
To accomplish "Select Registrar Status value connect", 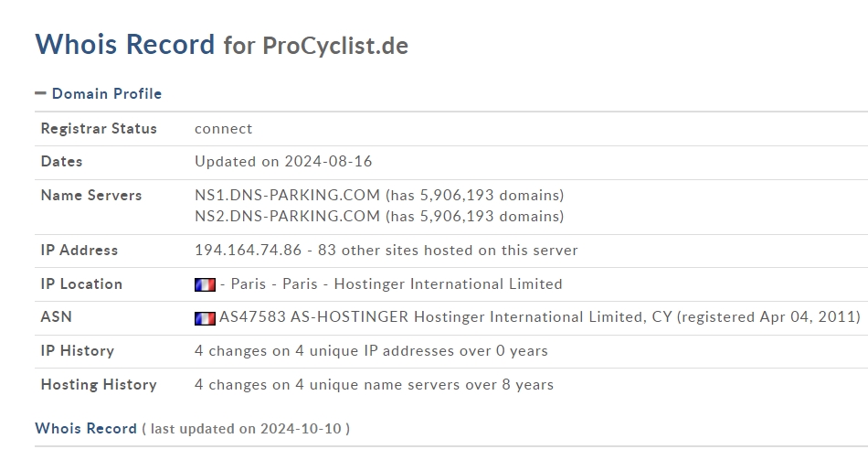I will tap(223, 129).
